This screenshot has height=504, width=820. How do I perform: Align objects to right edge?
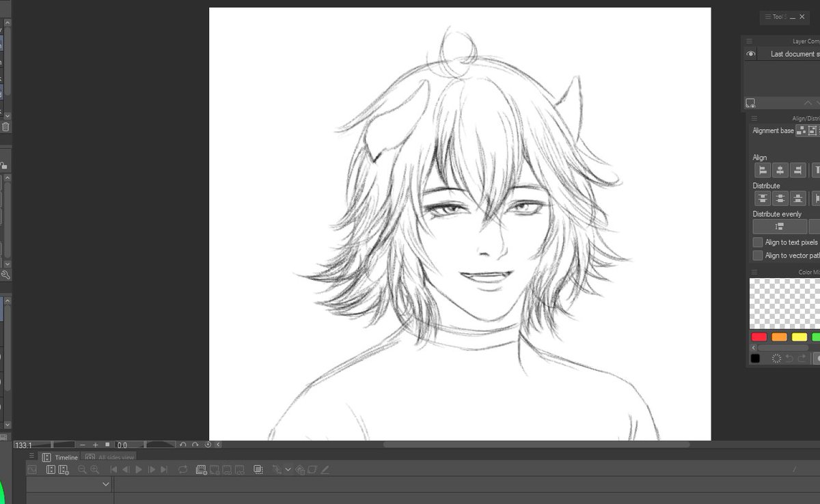[x=798, y=170]
